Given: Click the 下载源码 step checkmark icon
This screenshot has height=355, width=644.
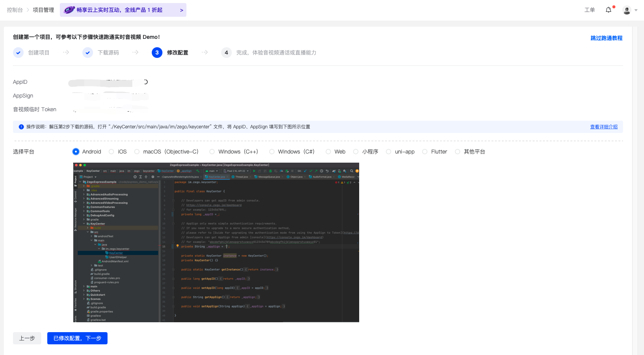Looking at the screenshot, I should (88, 53).
